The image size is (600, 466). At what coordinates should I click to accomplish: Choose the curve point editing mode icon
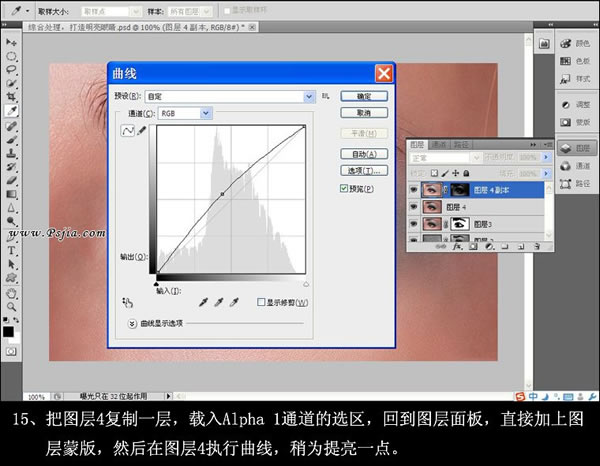click(127, 131)
